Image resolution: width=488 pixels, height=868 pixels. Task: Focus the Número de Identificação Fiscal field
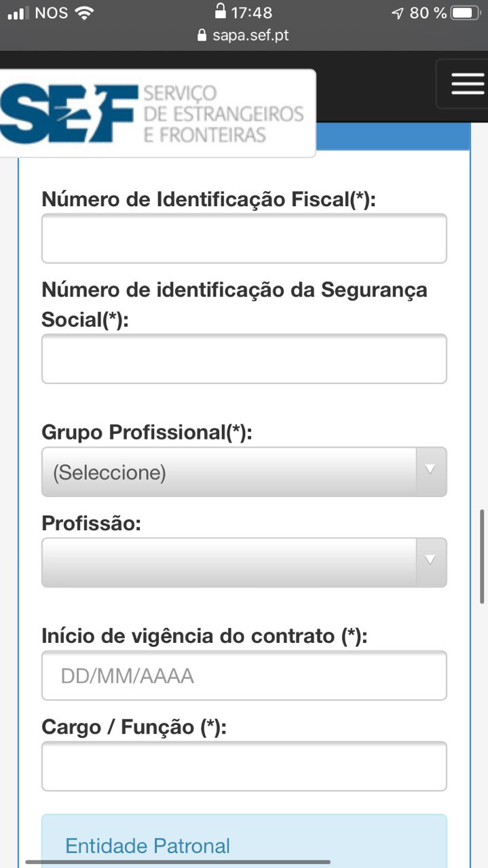(x=244, y=238)
